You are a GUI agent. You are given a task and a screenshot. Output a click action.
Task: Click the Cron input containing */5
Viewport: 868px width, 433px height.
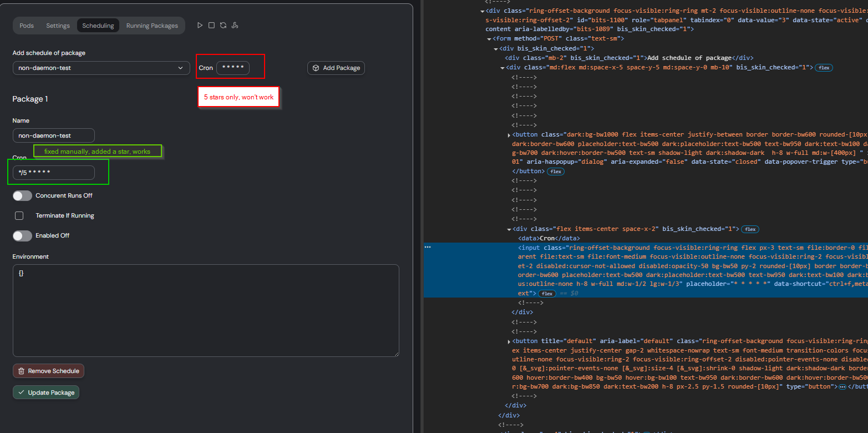pyautogui.click(x=54, y=173)
